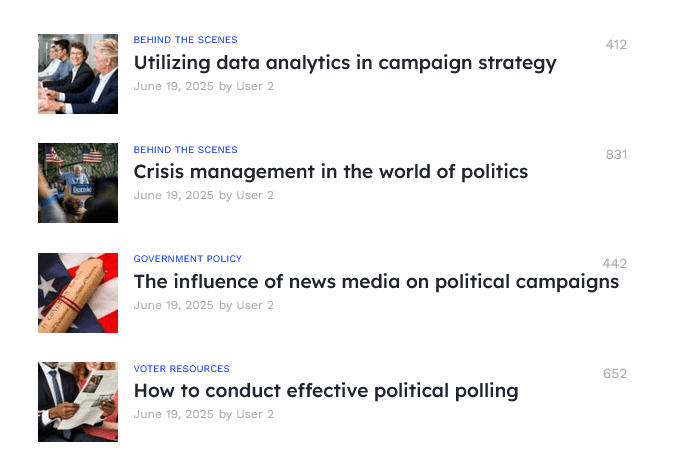This screenshot has height=476, width=684.
Task: Select Behind the Scenes category above analytics article
Action: [x=185, y=40]
